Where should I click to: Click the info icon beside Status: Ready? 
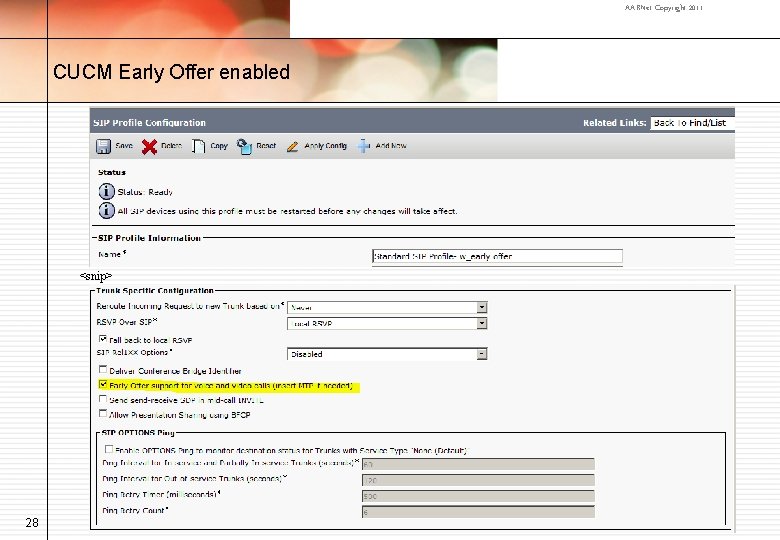(106, 191)
